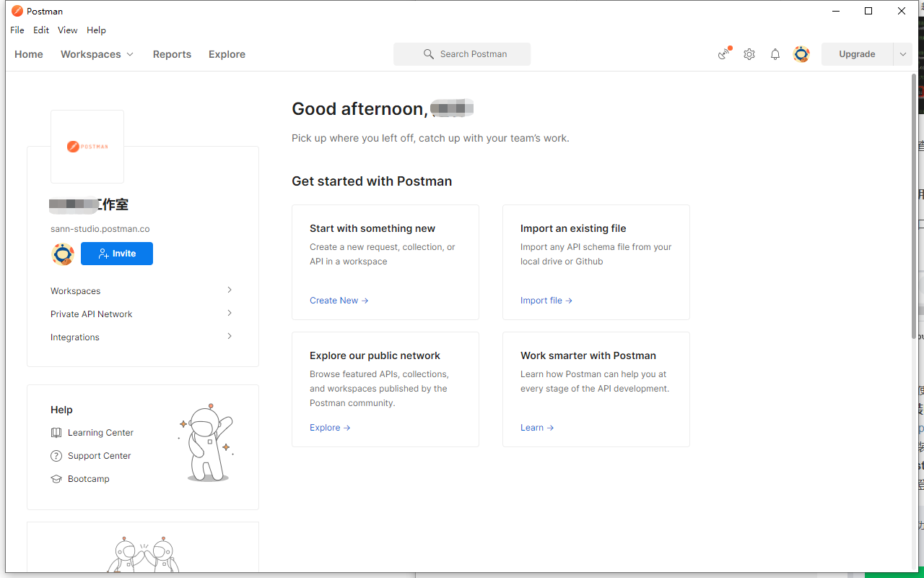This screenshot has height=578, width=924.
Task: Open the settings gear icon
Action: click(749, 54)
